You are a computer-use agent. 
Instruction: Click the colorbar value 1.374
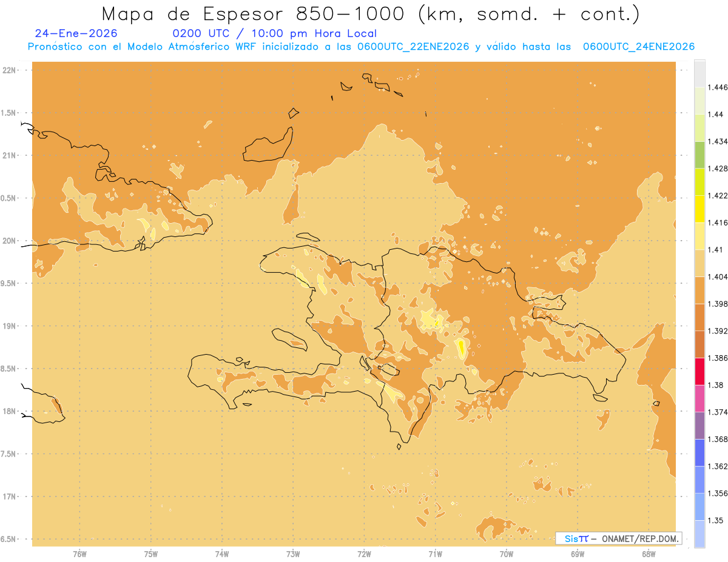point(718,412)
